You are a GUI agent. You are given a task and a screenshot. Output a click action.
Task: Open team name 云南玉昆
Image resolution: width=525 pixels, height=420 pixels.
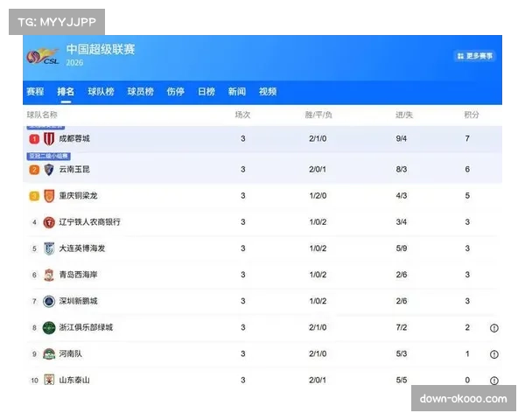click(74, 169)
